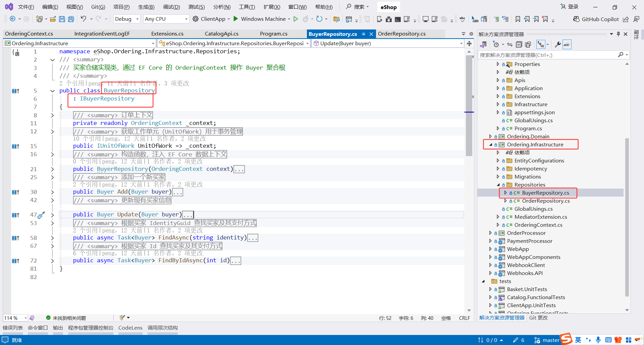Pin the BuyerRepository.cs tab
The width and height of the screenshot is (644, 345).
coord(364,34)
